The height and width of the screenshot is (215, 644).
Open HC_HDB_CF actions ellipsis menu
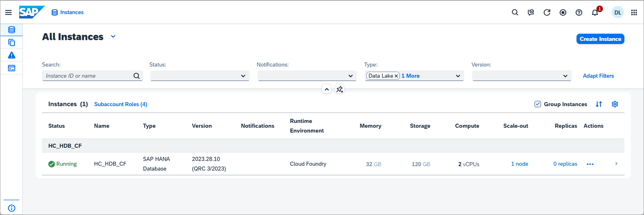click(590, 164)
